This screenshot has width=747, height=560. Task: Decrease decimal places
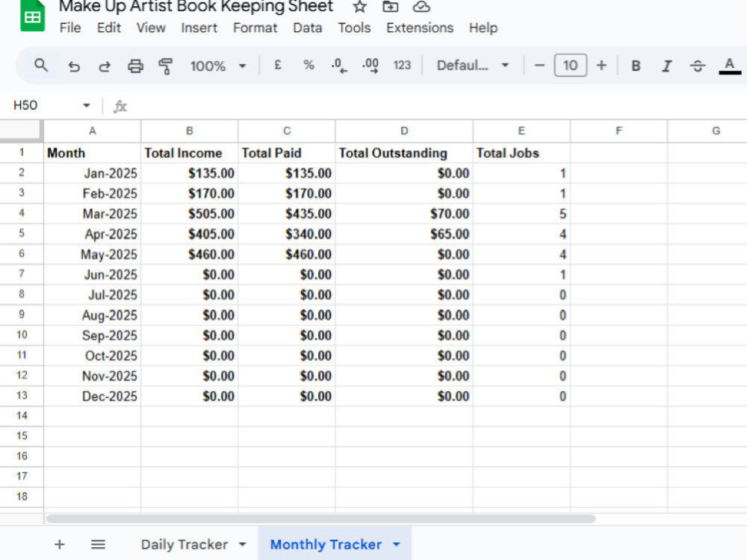click(339, 65)
